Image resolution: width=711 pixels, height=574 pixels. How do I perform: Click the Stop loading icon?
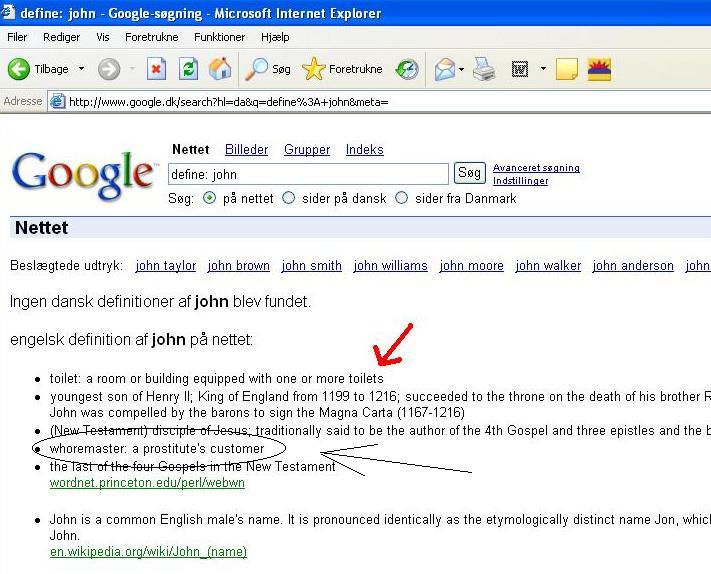click(156, 69)
